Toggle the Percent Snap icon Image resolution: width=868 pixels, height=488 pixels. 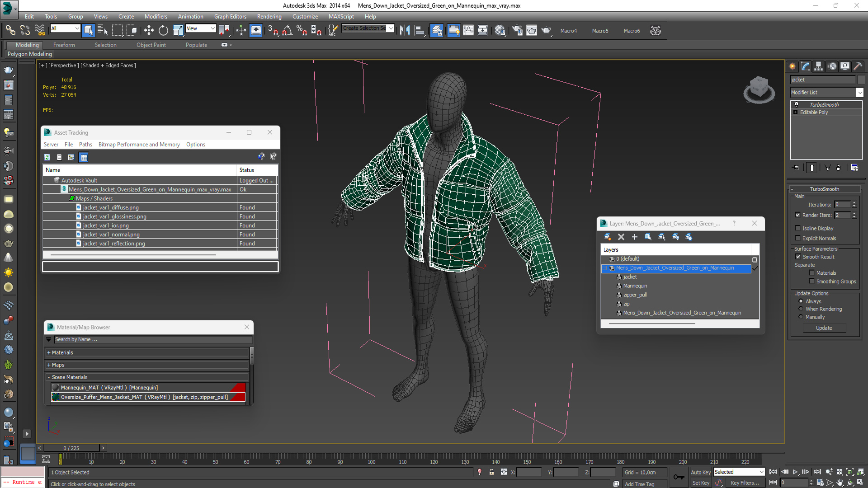302,30
